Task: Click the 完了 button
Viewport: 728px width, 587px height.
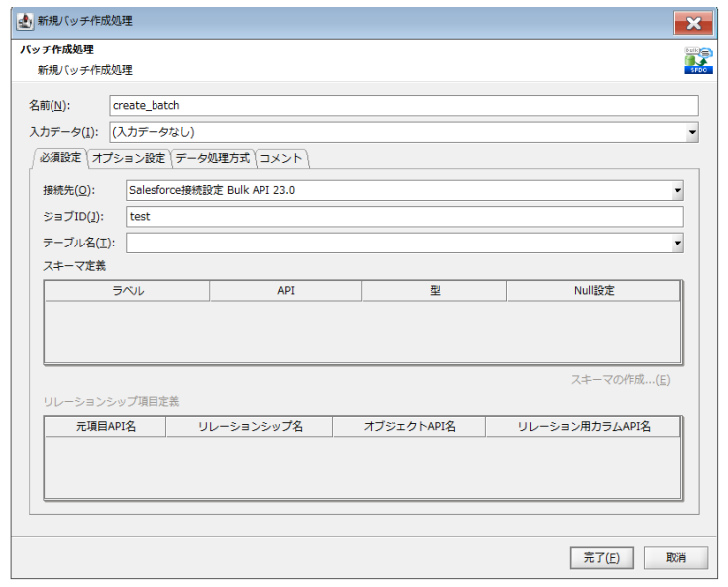Action: (x=601, y=558)
